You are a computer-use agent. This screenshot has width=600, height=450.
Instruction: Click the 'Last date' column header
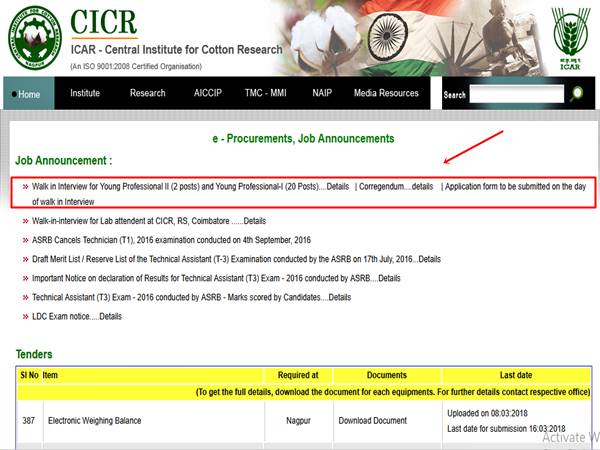coord(516,375)
